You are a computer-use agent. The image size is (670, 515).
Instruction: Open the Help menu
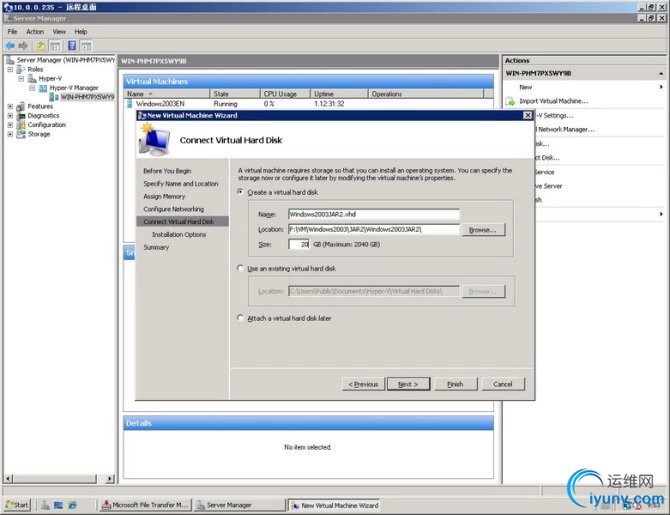81,32
